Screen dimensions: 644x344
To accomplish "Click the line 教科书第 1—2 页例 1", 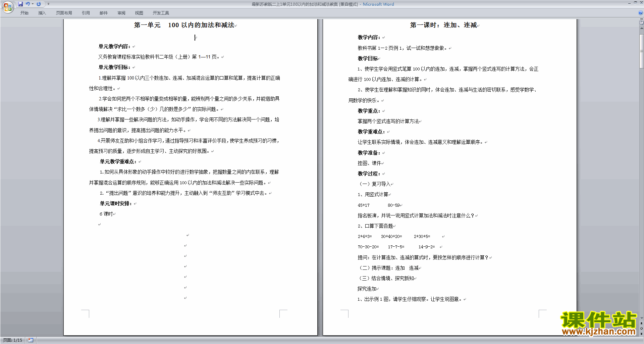I will pos(402,48).
